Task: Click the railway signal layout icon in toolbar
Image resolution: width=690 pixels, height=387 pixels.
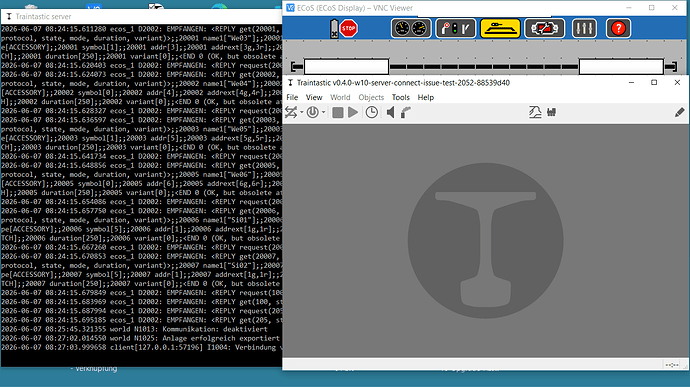Action: coord(535,113)
